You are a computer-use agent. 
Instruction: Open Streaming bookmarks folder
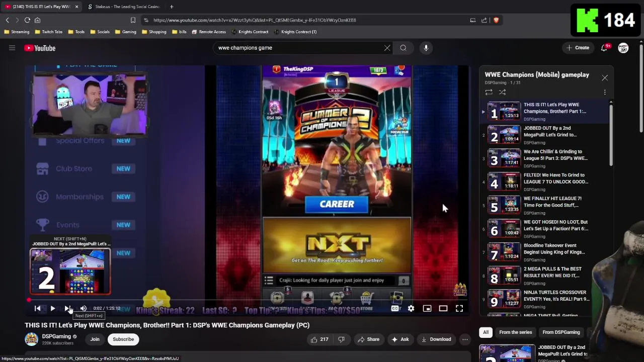click(x=16, y=32)
